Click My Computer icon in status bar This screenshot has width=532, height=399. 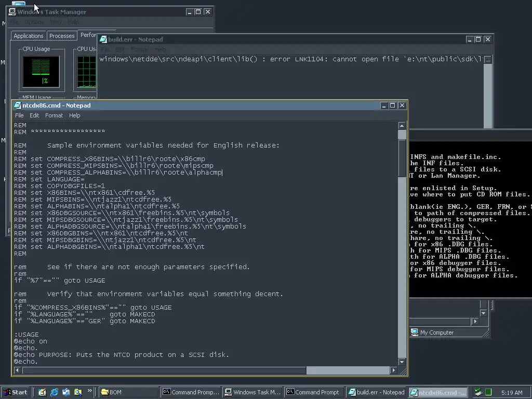414,332
